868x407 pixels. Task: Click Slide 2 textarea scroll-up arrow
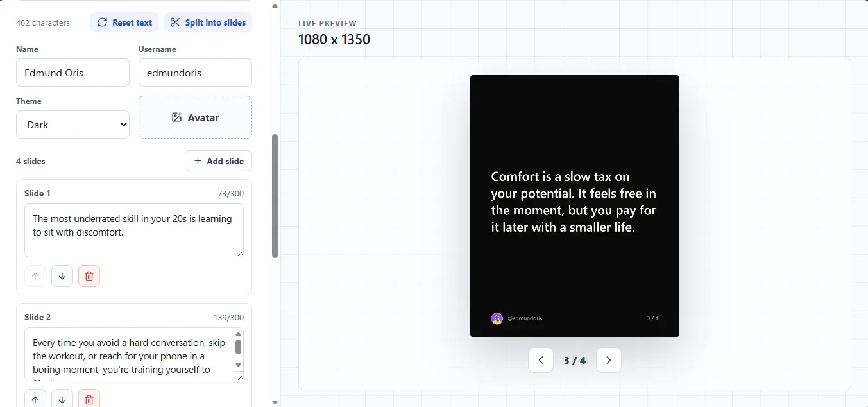[239, 334]
